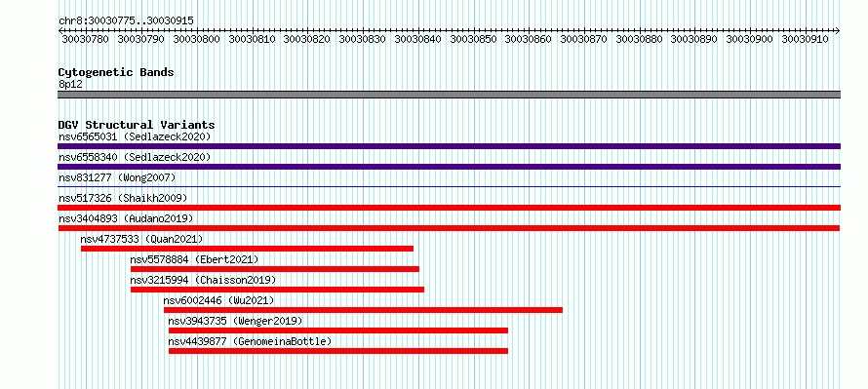Viewport: 868px width, 389px height.
Task: Click ruler position 30030800
Action: (196, 39)
